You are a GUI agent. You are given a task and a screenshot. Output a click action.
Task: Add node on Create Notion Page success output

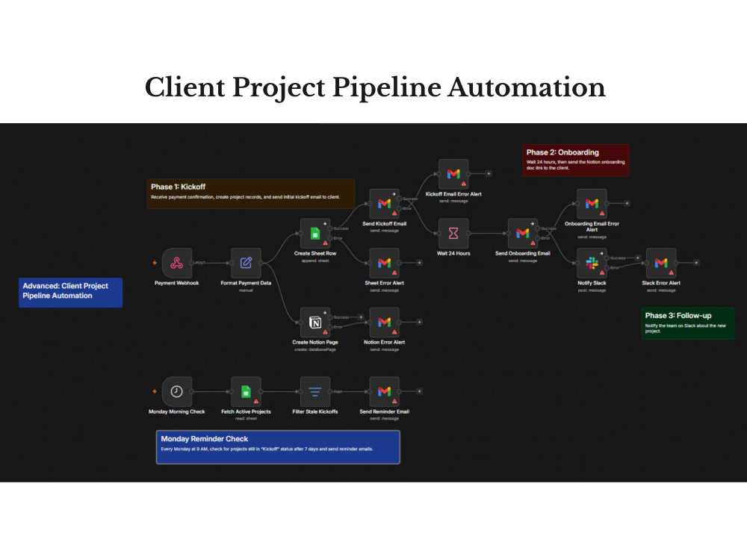point(361,317)
